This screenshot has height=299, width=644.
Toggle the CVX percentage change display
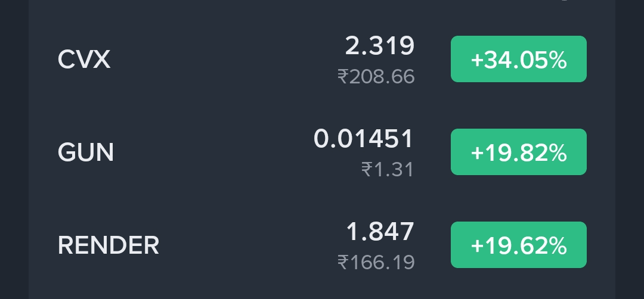coord(518,59)
